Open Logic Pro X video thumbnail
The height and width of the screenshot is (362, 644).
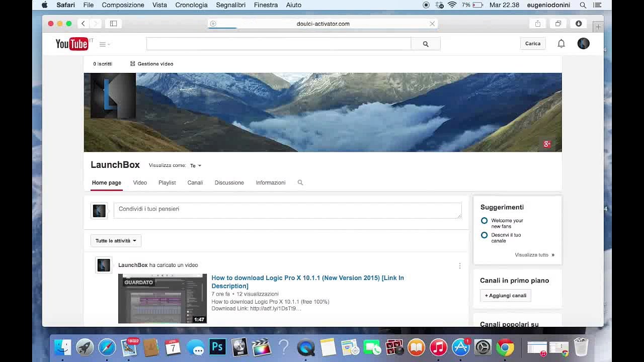coord(163,299)
